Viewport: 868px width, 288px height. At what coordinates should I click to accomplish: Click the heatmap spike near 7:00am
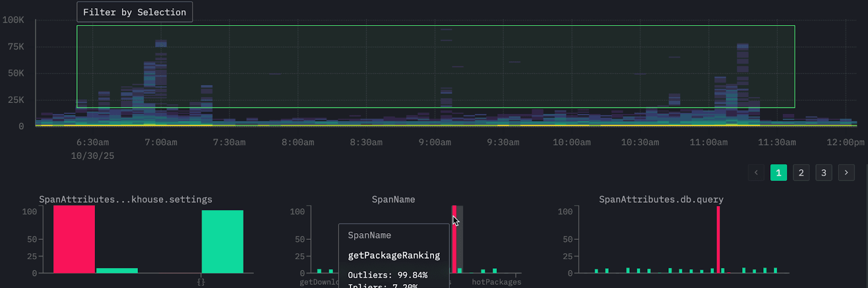point(161,65)
